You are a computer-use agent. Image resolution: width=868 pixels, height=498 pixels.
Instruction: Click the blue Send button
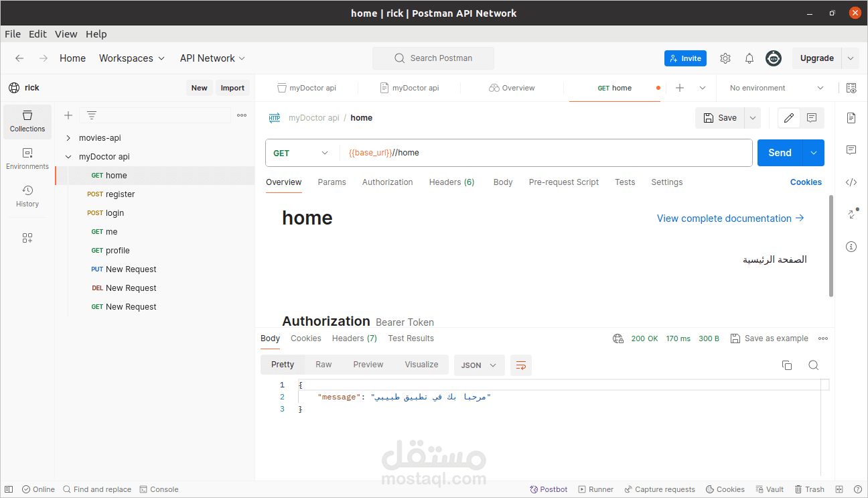[x=780, y=153]
